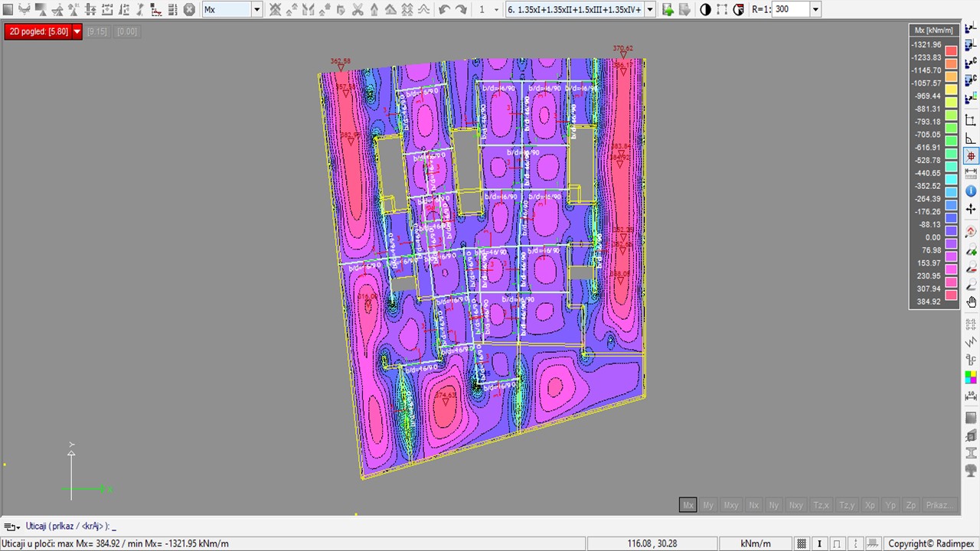This screenshot has width=980, height=551.
Task: Toggle the I-beam icon in status bar
Action: point(819,543)
